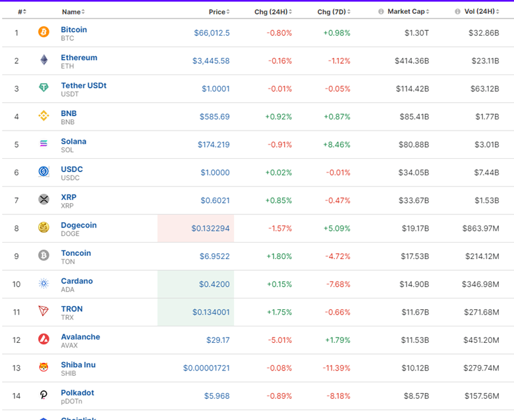Click the Avalanche logo icon
This screenshot has width=514, height=420.
click(43, 339)
